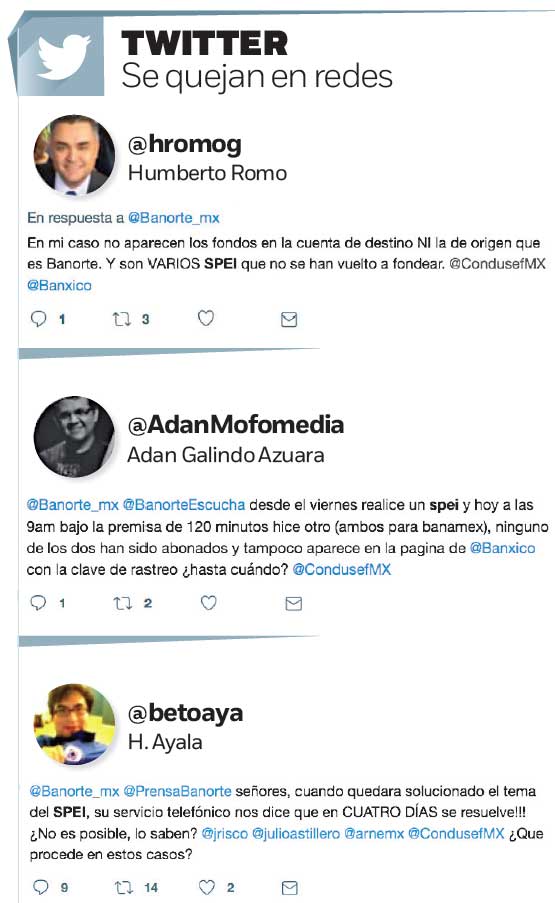
Task: Open envelope icon under @betoaya tweet
Action: (x=290, y=888)
